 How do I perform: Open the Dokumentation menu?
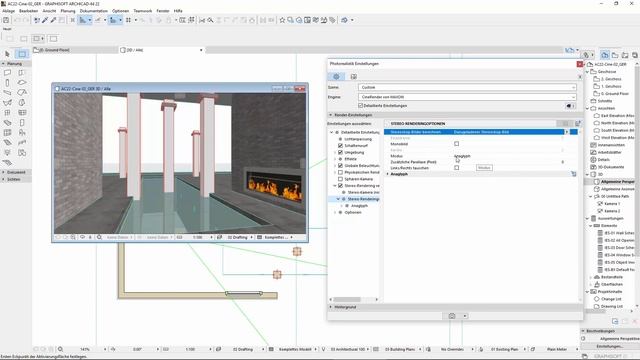[x=94, y=11]
